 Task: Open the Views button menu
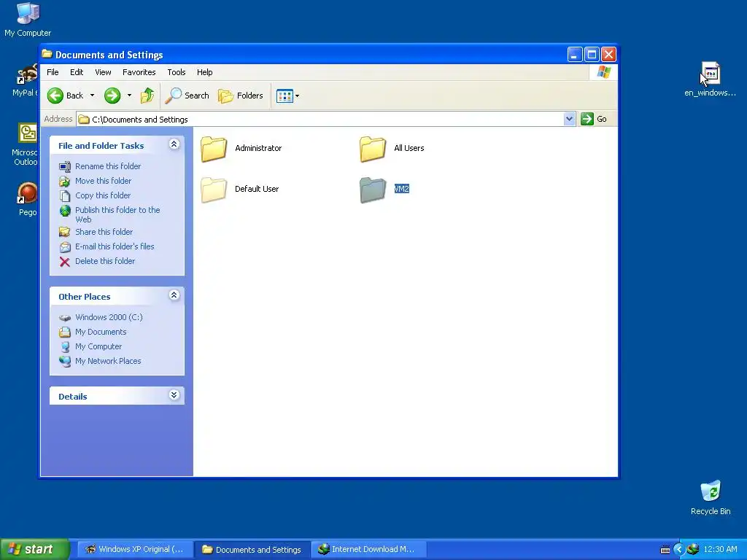coord(287,96)
